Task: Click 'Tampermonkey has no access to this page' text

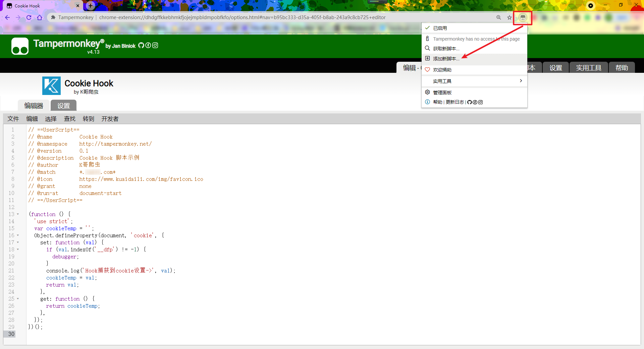Action: pyautogui.click(x=476, y=39)
